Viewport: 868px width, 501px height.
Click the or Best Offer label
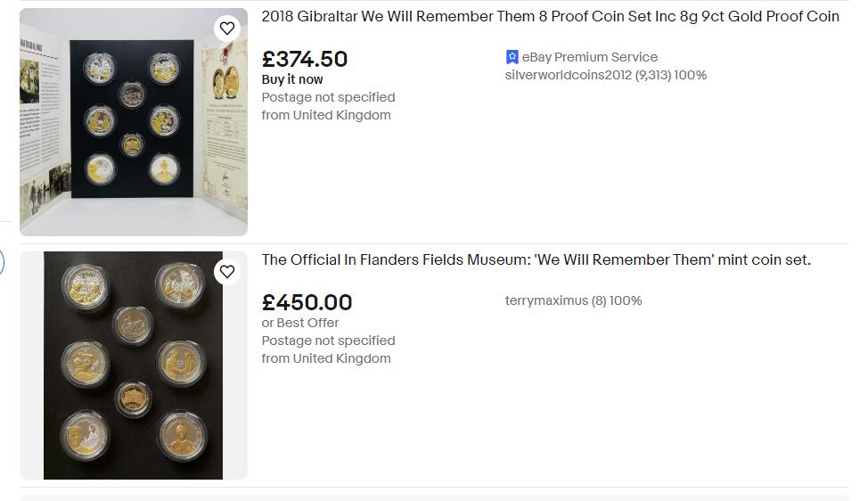[300, 323]
